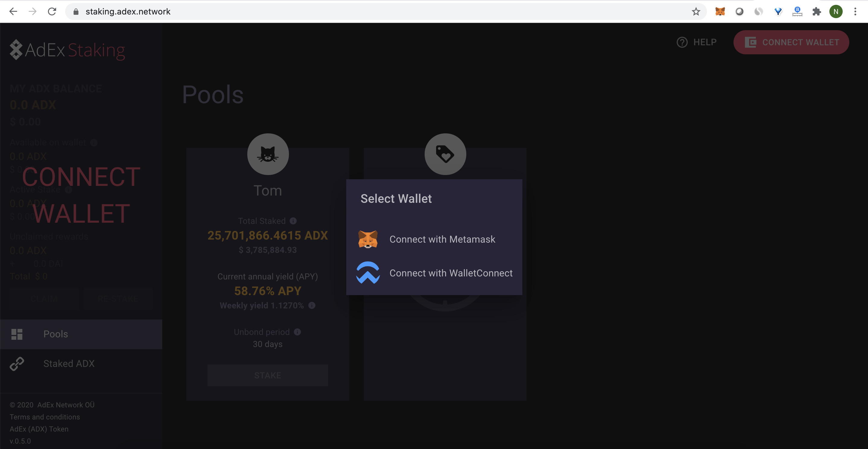Select Connect with Metamask option
Screen dimensions: 868x449
click(x=434, y=239)
